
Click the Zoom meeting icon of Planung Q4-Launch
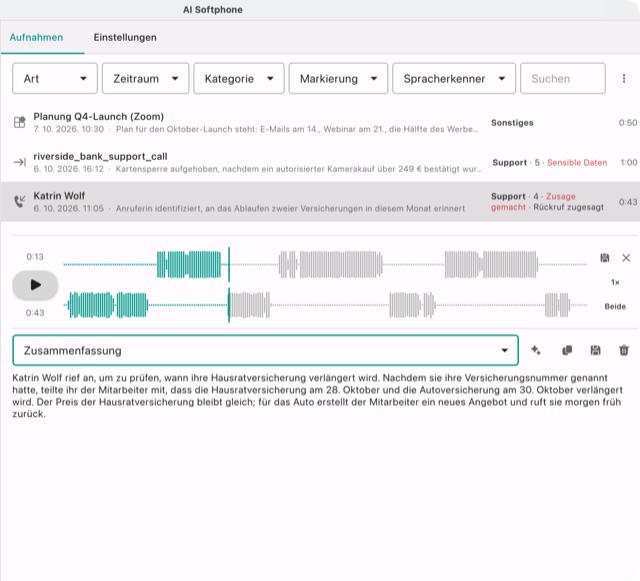pos(20,122)
